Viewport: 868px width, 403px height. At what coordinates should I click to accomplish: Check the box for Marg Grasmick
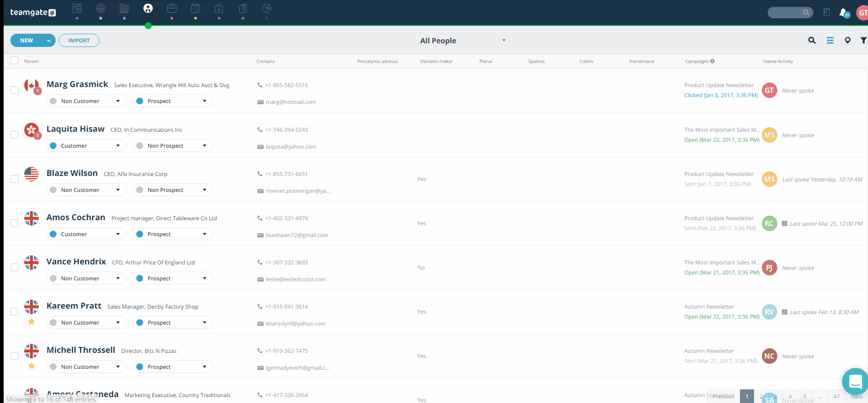click(15, 90)
